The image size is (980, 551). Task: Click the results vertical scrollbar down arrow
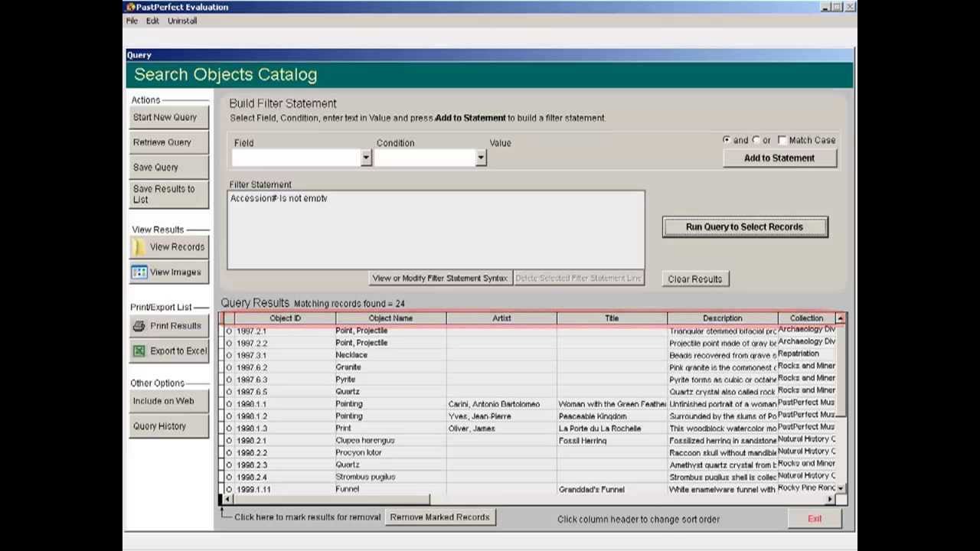(x=841, y=488)
